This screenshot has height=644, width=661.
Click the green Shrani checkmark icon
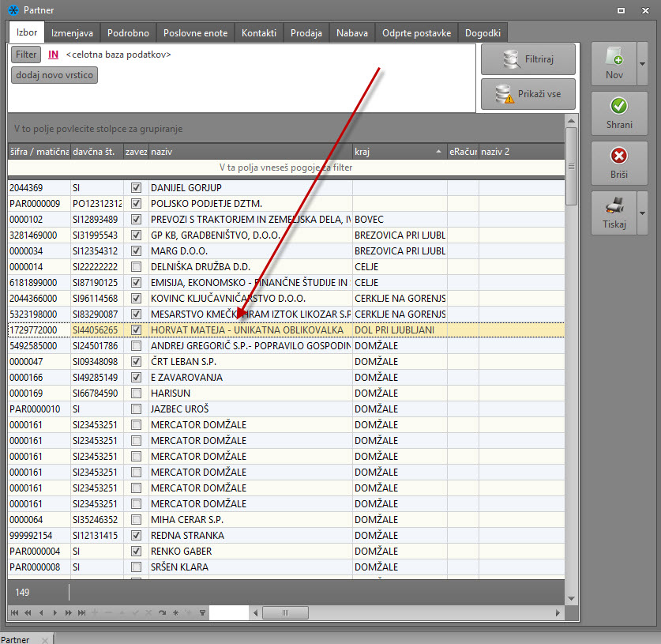click(619, 106)
